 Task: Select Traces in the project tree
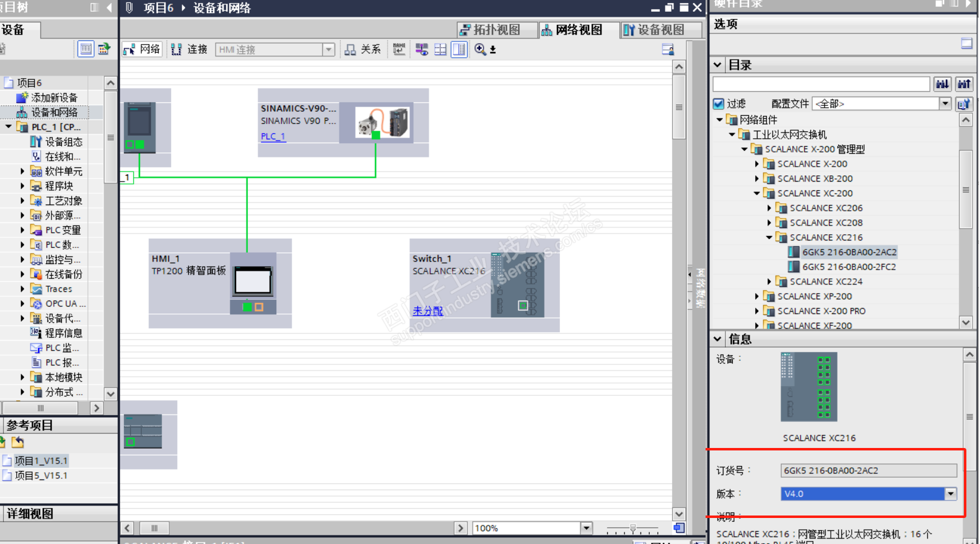[59, 289]
